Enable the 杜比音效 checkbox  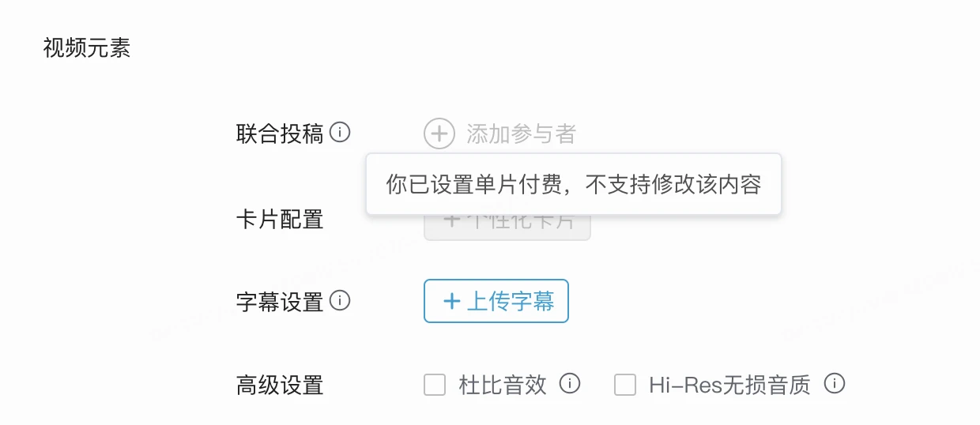pos(435,385)
